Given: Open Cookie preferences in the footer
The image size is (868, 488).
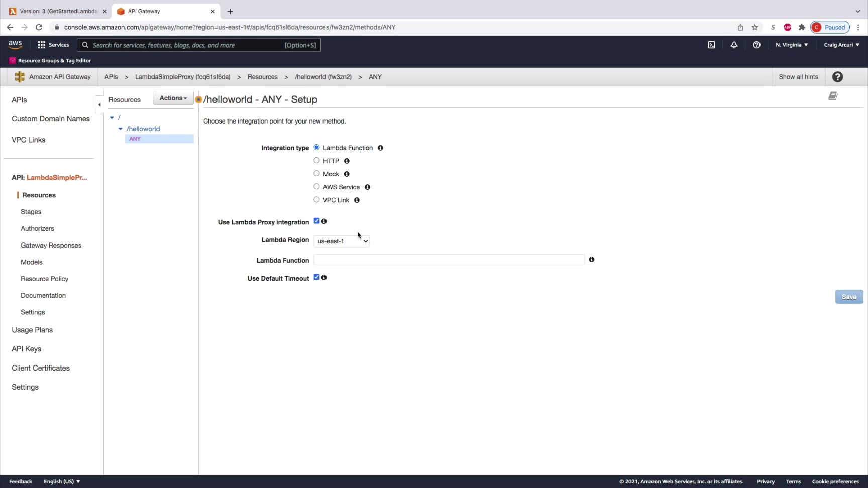Looking at the screenshot, I should [x=835, y=481].
